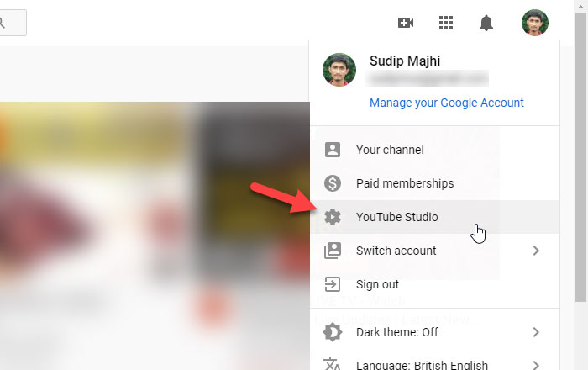
Task: Click the Switch account icon
Action: (333, 251)
